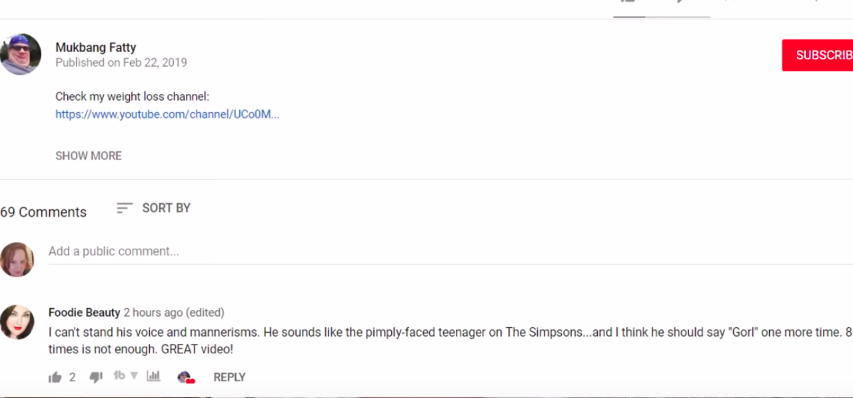Viewport: 853px width, 398px height.
Task: Click the creator heart badge on the comment
Action: (x=186, y=377)
